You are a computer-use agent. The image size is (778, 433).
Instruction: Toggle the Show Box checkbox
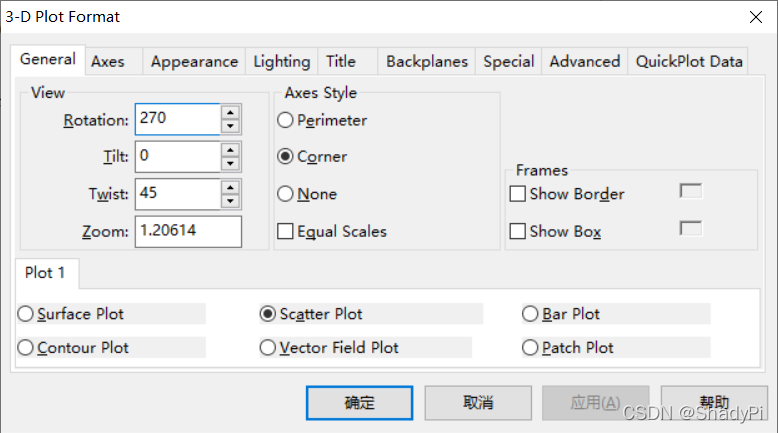click(x=518, y=232)
